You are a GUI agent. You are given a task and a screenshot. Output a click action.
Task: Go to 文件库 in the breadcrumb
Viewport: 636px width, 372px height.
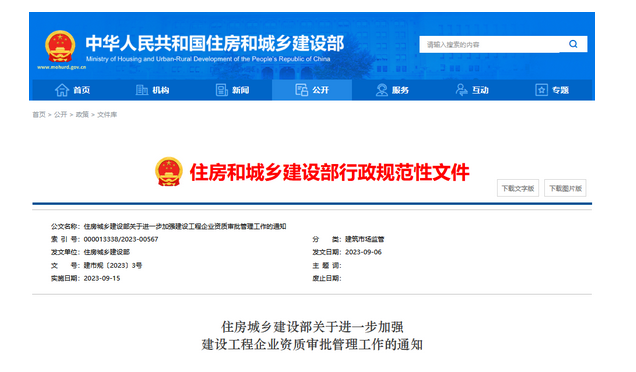[107, 115]
